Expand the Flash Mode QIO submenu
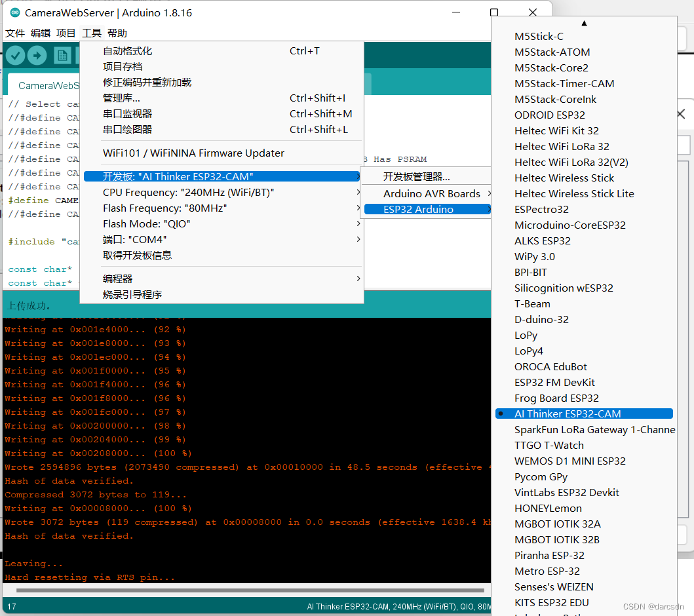Screen dimensions: 694x616 [x=222, y=224]
